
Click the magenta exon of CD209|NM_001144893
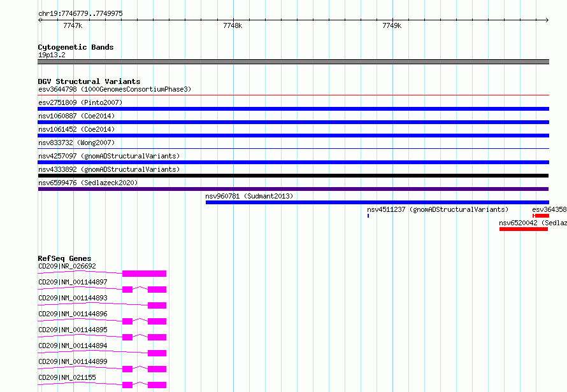(x=157, y=305)
